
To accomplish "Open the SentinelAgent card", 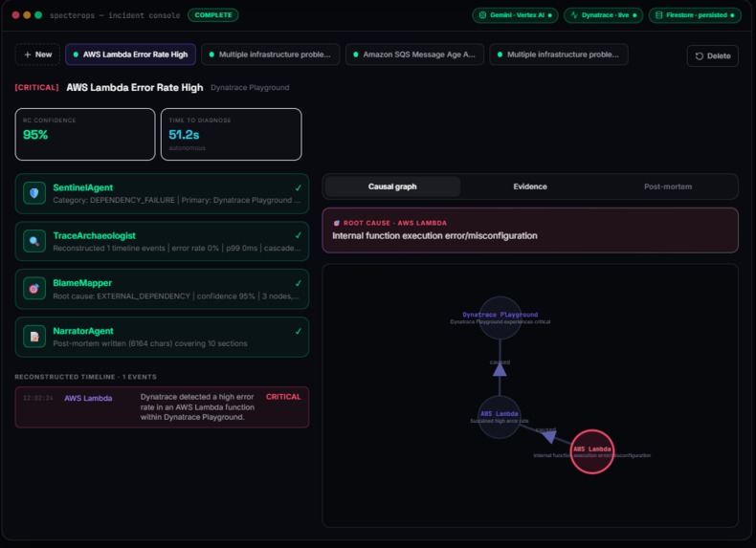I will (162, 193).
